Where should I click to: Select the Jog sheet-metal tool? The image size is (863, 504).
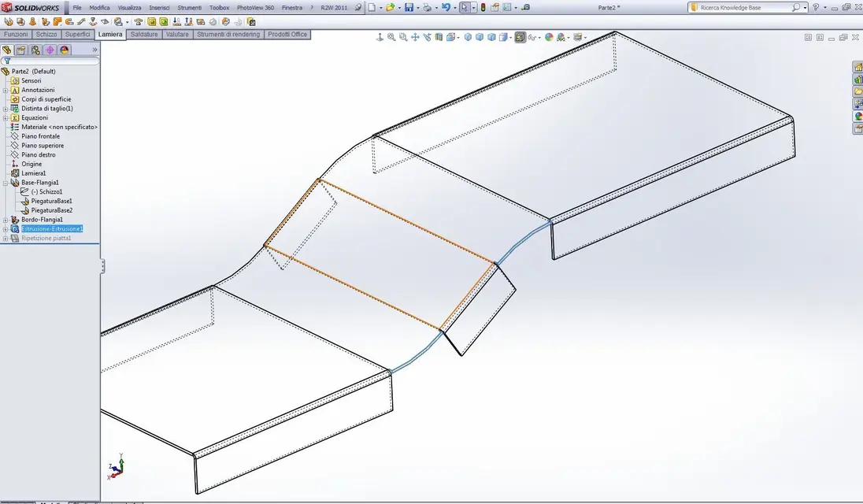pyautogui.click(x=81, y=22)
